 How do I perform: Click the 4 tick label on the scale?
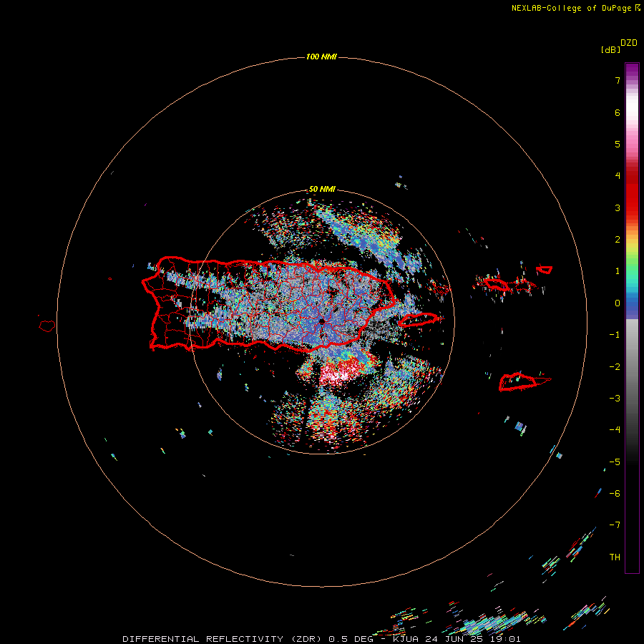pos(618,176)
